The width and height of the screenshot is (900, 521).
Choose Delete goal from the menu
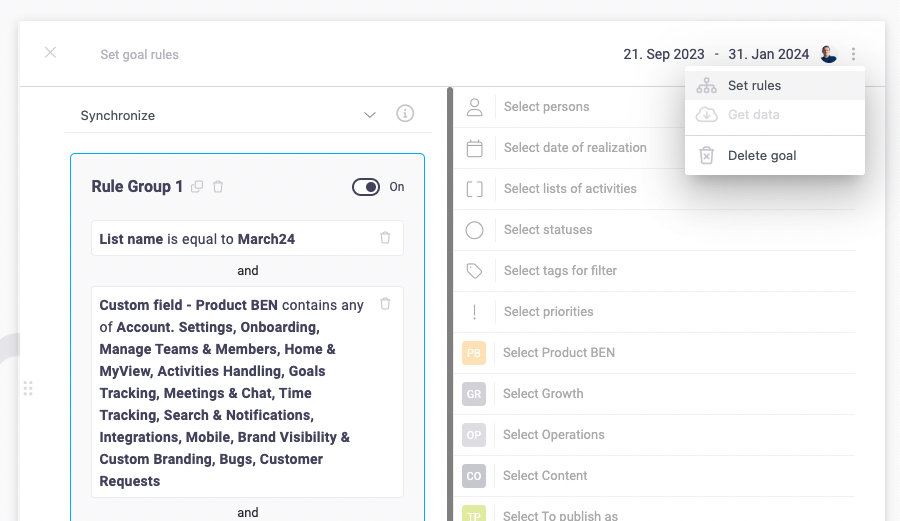(x=762, y=155)
